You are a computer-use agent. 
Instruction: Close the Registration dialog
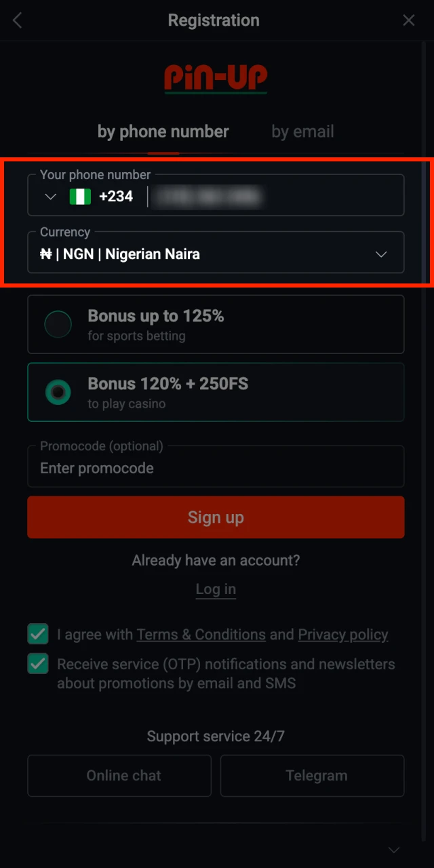click(409, 20)
